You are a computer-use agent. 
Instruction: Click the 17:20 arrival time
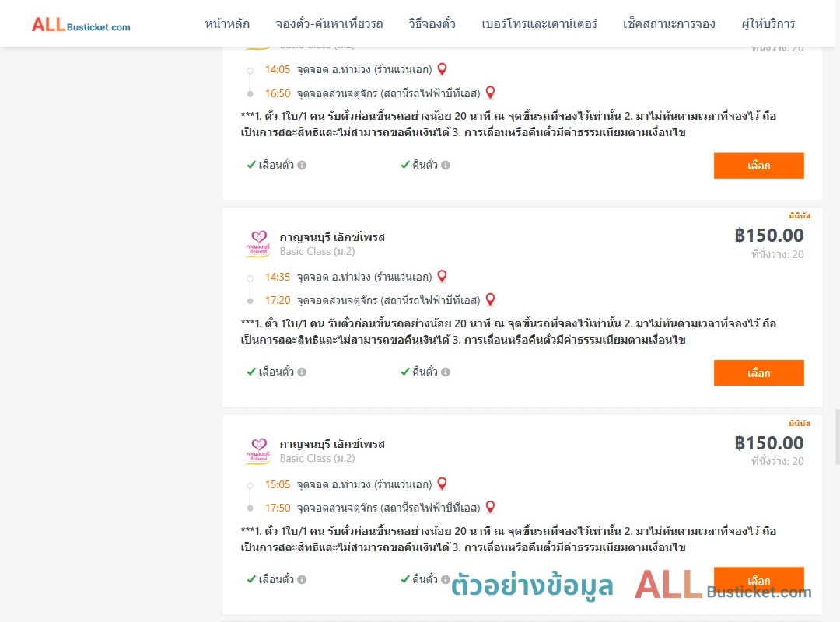coord(278,301)
